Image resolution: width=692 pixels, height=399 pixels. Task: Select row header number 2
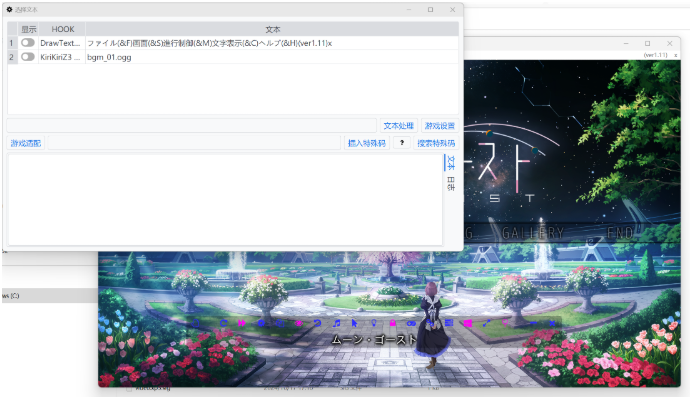[x=12, y=57]
